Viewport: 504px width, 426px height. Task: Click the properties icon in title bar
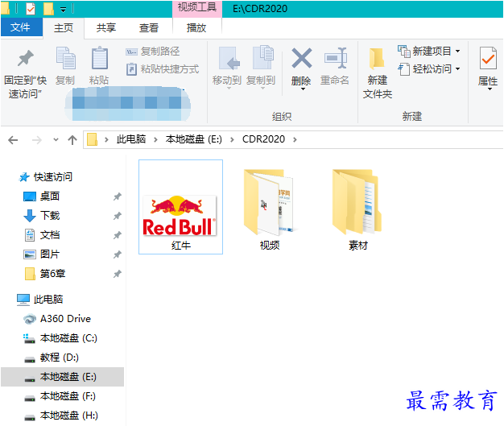[31, 9]
